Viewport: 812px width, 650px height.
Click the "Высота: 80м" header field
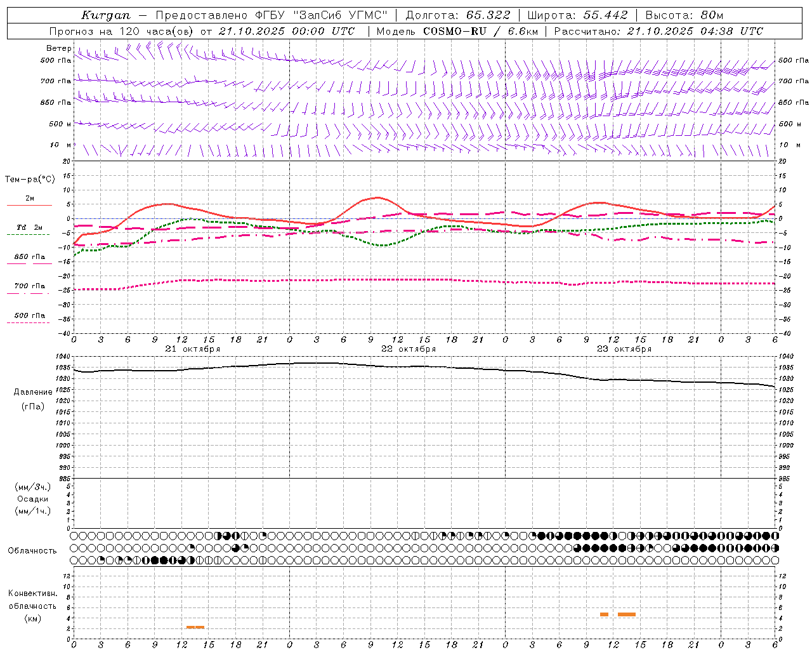tap(684, 15)
